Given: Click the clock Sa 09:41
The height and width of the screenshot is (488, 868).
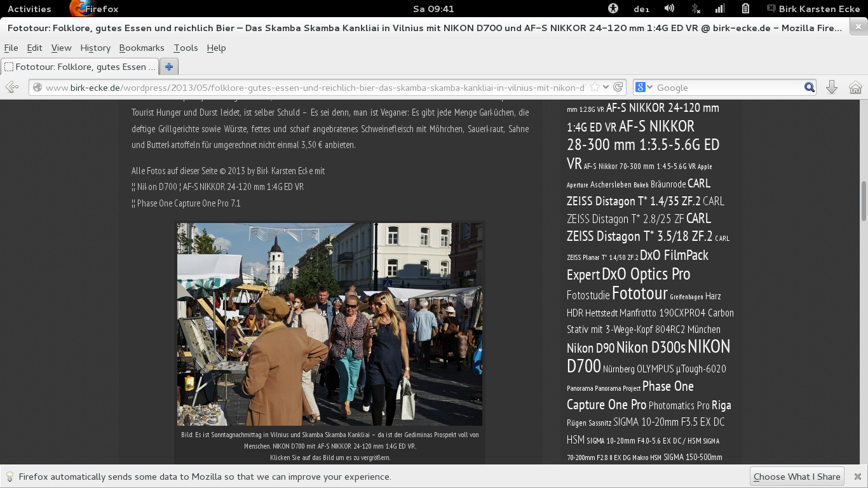Looking at the screenshot, I should (433, 9).
